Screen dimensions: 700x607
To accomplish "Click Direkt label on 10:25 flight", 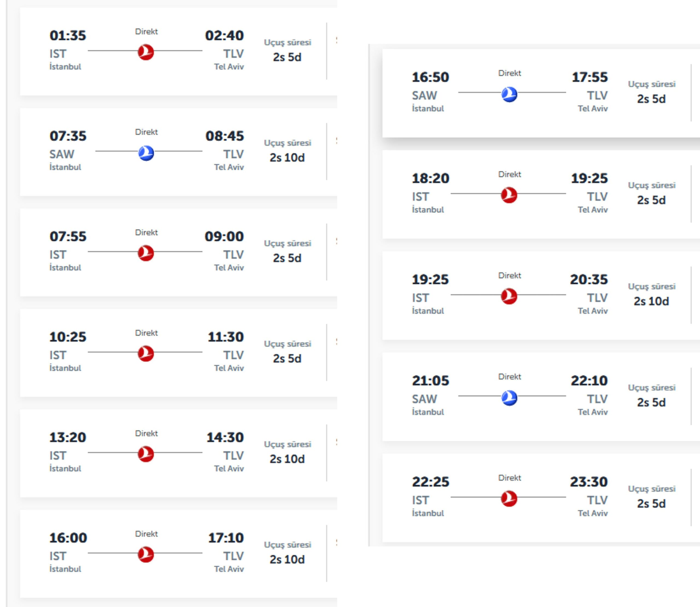I will (146, 333).
